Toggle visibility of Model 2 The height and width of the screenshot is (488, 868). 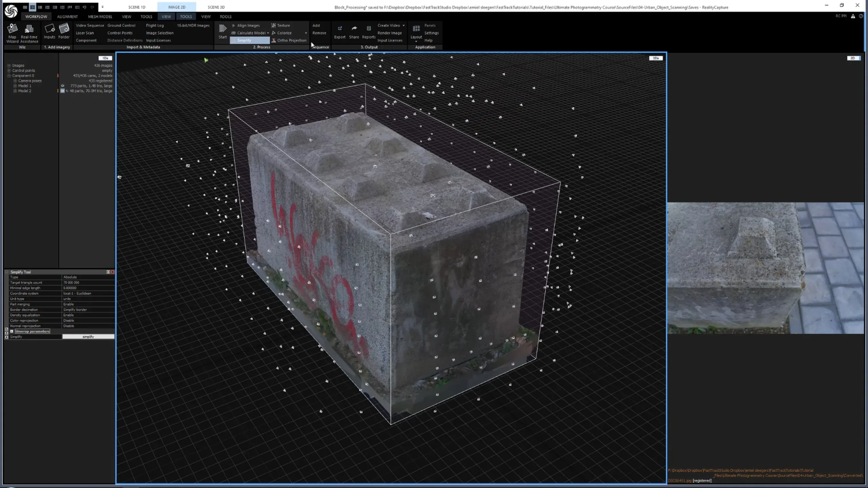(62, 91)
